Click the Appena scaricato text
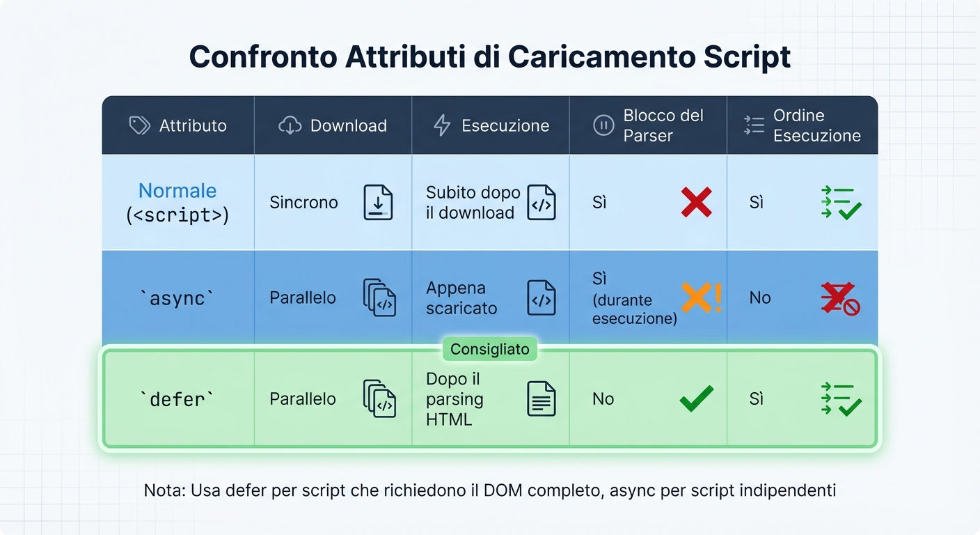Screen dimensions: 980x535 461,297
